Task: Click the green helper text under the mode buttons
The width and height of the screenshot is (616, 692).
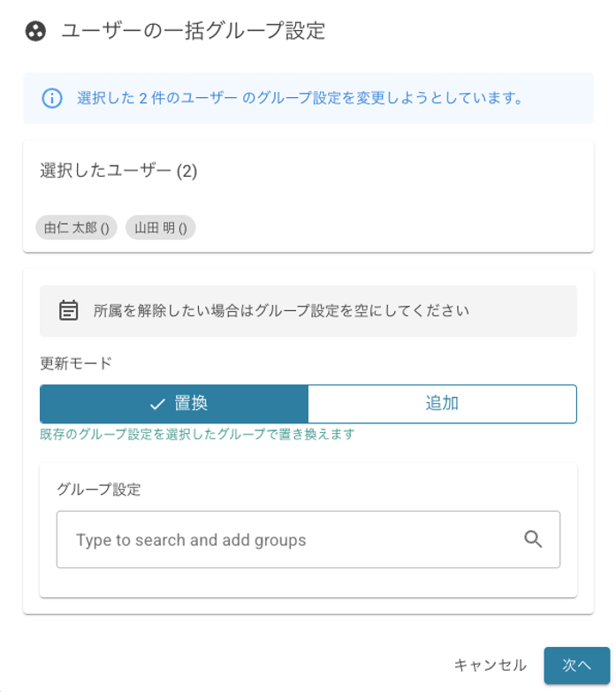Action: pos(197,434)
